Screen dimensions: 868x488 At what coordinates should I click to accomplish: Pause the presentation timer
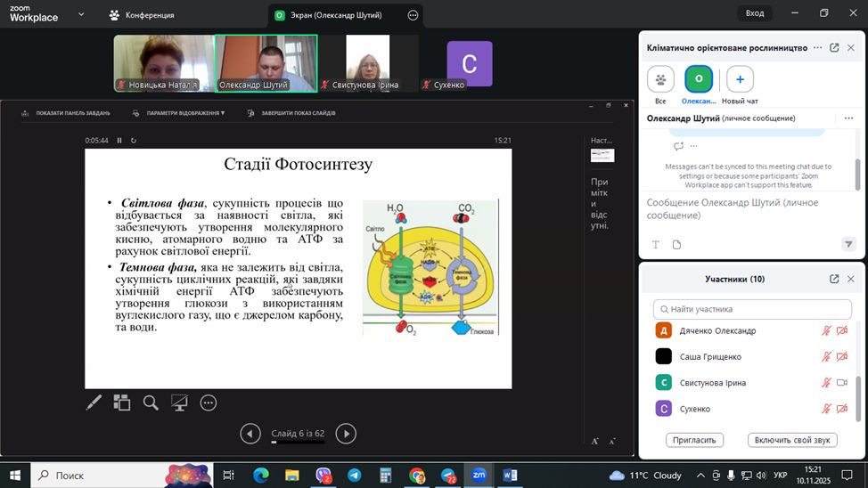119,141
